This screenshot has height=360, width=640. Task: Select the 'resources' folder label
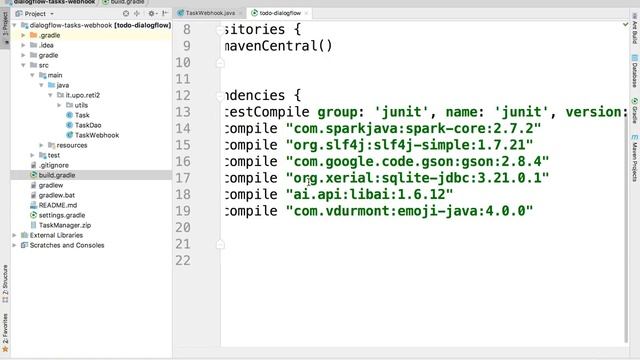72,145
